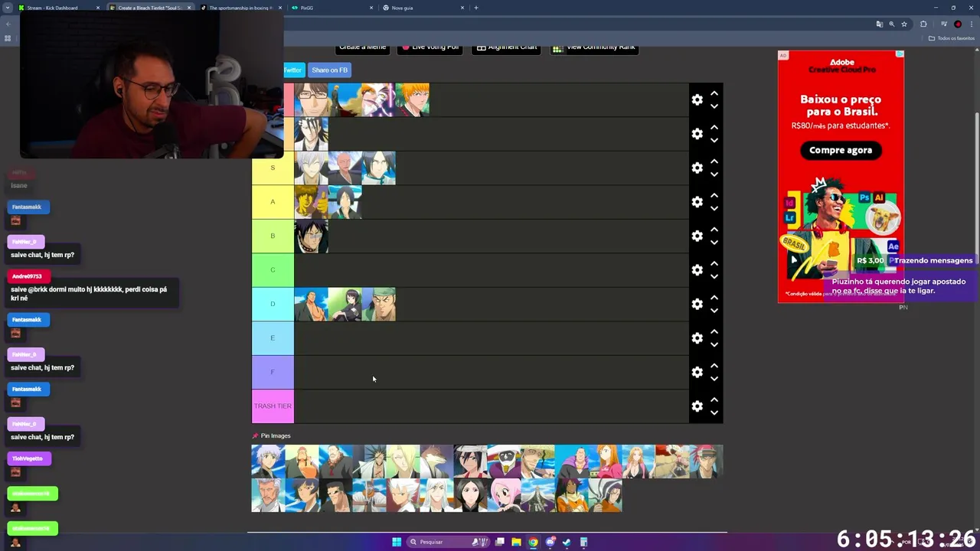
Task: Move the A tier row up
Action: click(x=714, y=195)
